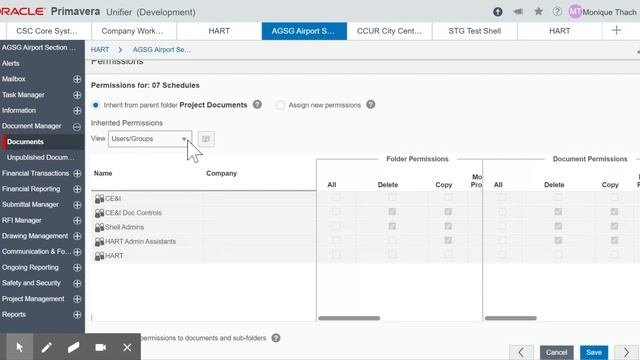Switch to Company Work... tab

(x=132, y=31)
